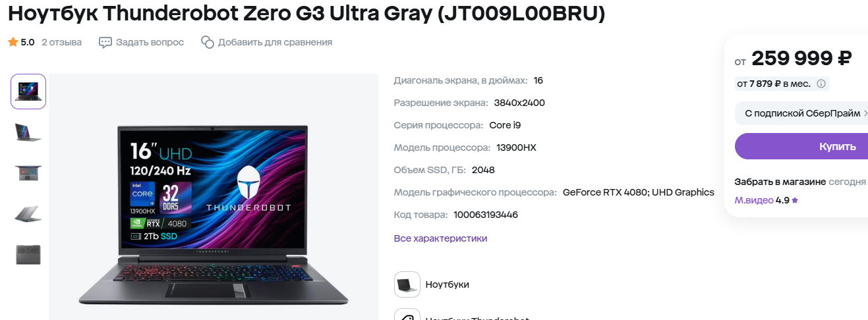Click Добавить для сравнения
Screen dimensions: 868x320
275,42
